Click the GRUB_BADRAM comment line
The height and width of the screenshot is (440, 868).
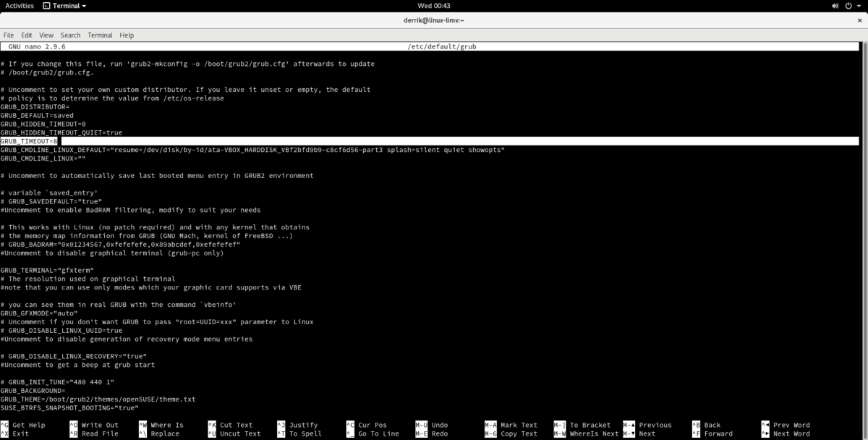click(120, 245)
